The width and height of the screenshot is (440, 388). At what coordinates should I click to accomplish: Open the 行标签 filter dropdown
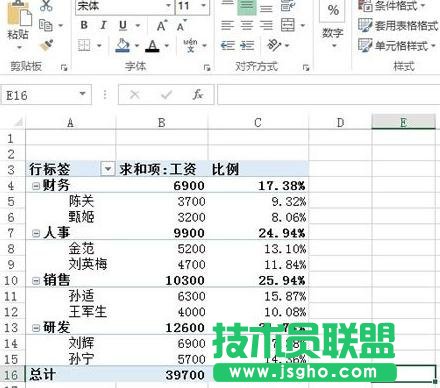[108, 169]
